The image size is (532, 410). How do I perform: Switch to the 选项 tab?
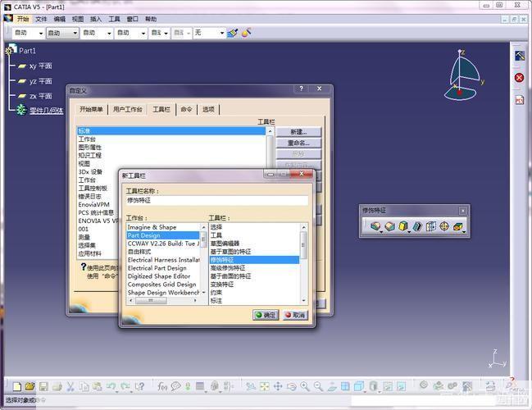pos(208,109)
